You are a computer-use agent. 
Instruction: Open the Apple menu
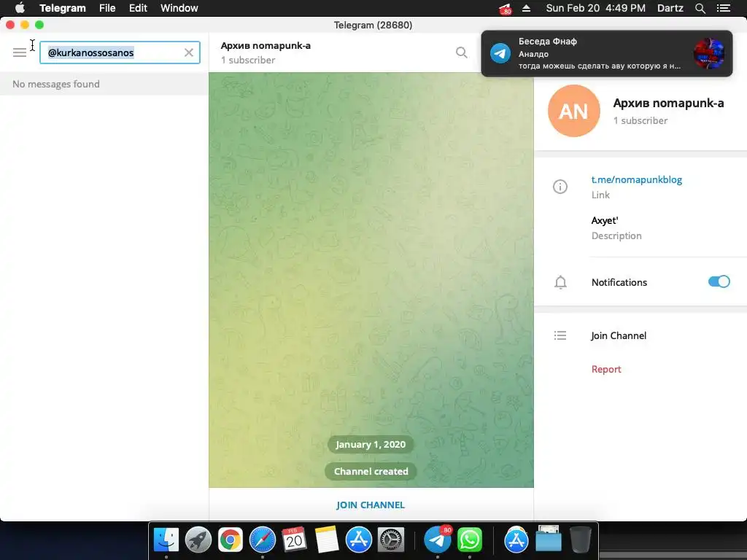coord(20,8)
